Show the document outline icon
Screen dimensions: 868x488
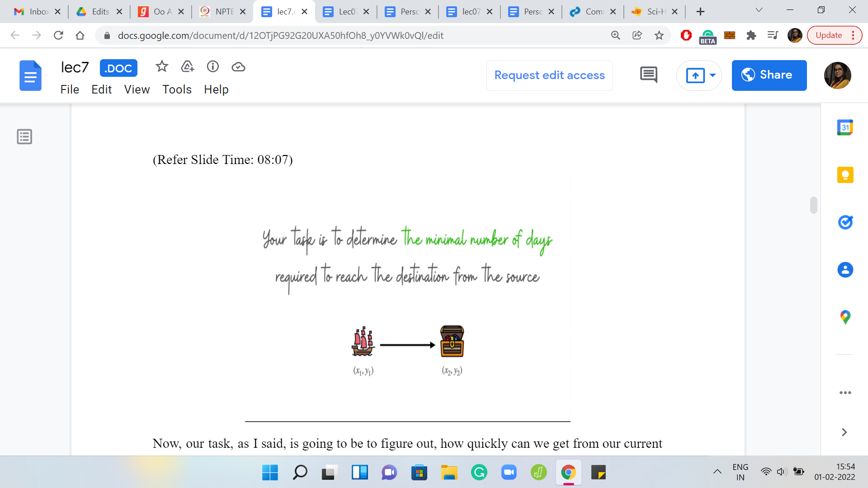point(24,136)
